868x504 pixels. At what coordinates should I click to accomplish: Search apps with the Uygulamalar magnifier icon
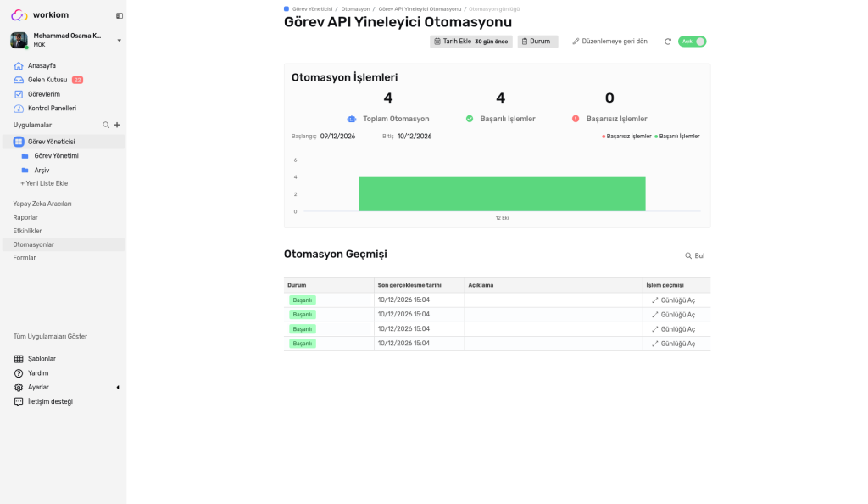tap(106, 126)
